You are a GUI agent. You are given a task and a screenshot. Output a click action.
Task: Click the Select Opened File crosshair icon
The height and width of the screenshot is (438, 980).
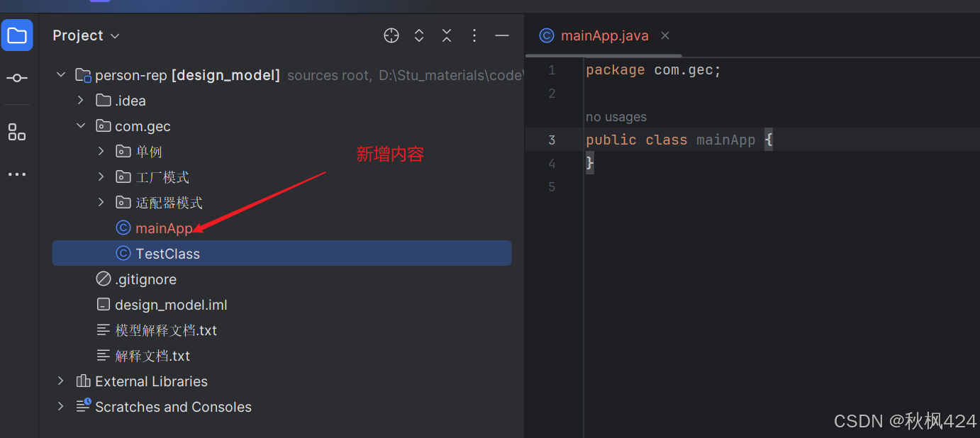(x=391, y=35)
